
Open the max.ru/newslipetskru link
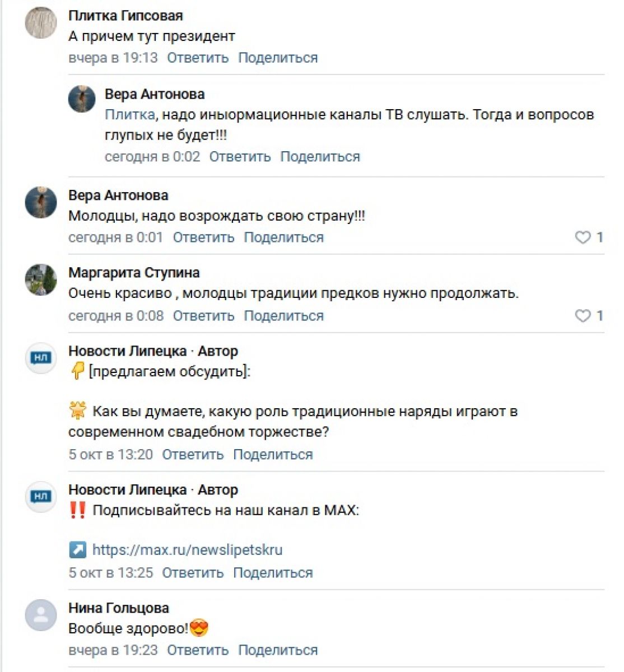point(187,550)
